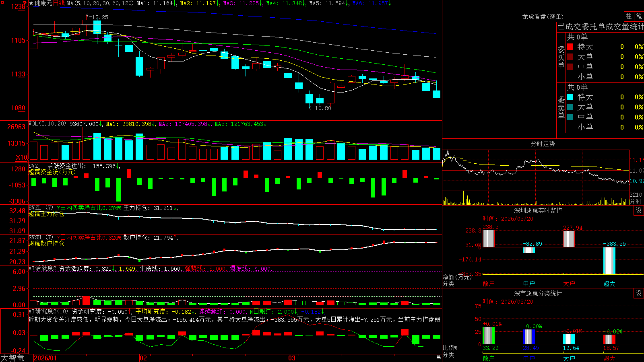Click the SVZL (7) indicator name

[41, 208]
